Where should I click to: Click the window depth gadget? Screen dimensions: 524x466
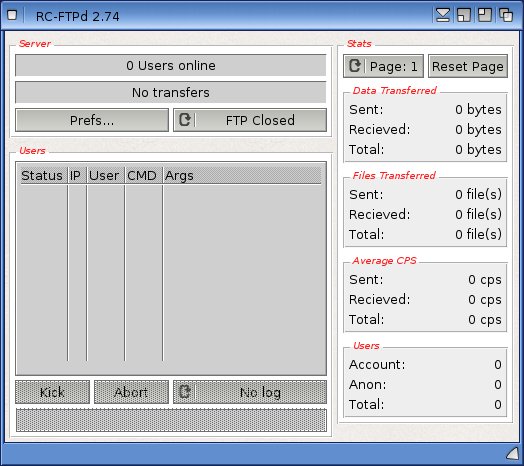(x=506, y=15)
